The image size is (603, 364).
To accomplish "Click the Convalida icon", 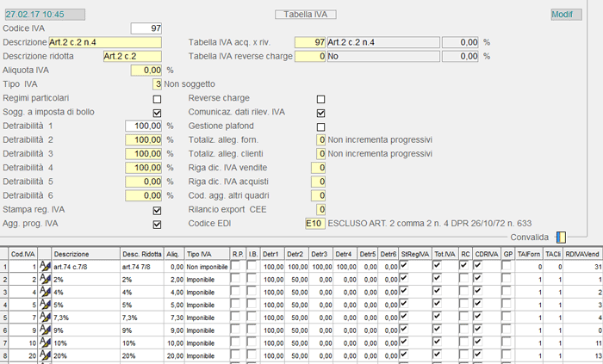I will pos(561,237).
